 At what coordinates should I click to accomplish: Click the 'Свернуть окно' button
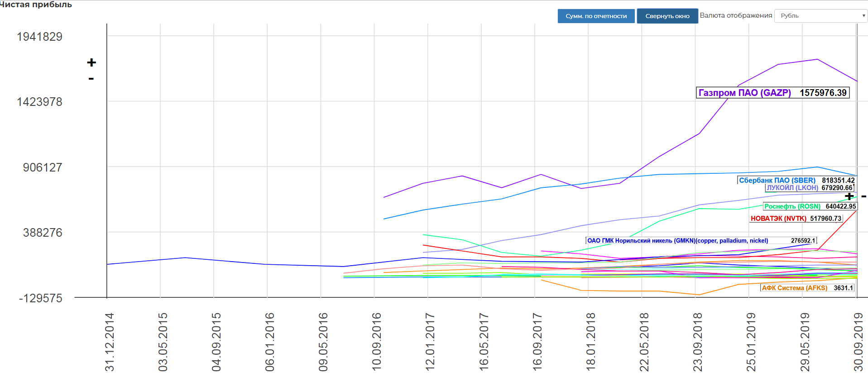667,16
